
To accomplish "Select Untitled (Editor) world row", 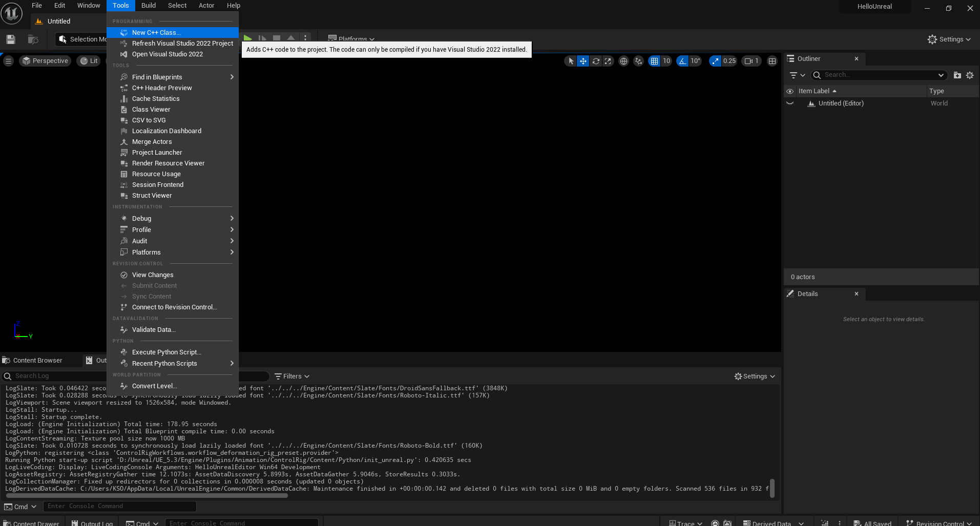I will point(881,103).
